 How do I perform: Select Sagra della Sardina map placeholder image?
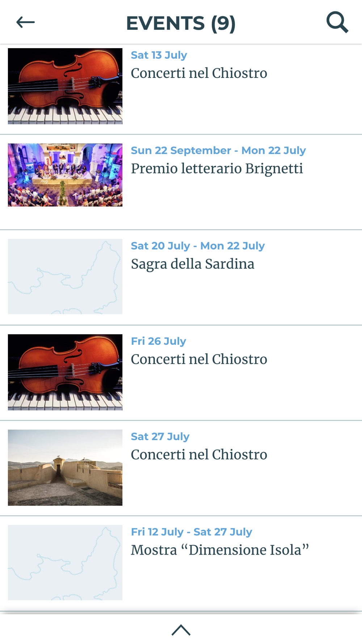click(x=65, y=276)
